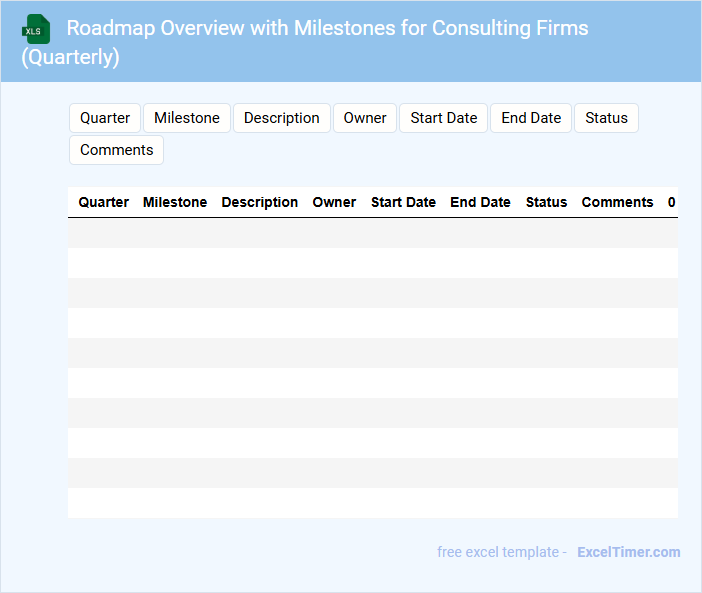
Task: Click the Description tag button
Action: (282, 118)
